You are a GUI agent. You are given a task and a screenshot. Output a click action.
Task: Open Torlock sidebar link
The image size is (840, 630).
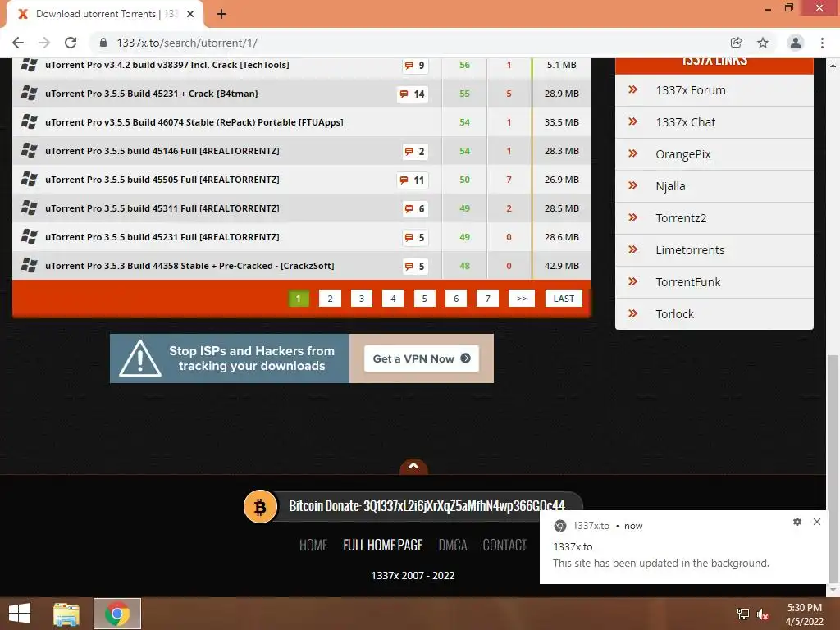[674, 314]
